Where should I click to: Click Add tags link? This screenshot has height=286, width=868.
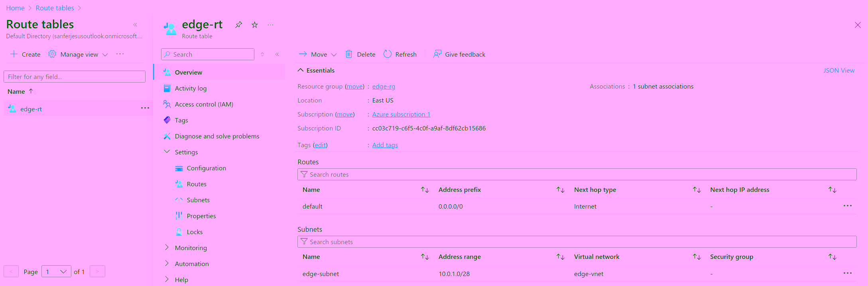385,145
